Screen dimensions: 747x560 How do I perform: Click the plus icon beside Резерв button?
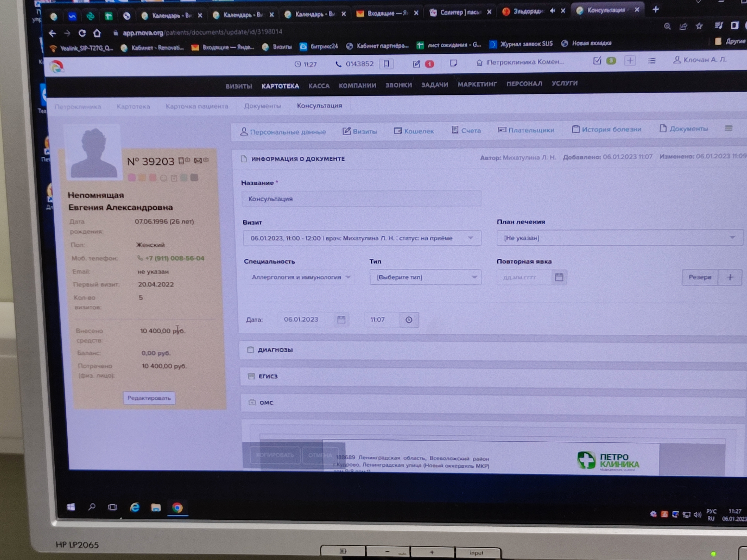click(730, 277)
